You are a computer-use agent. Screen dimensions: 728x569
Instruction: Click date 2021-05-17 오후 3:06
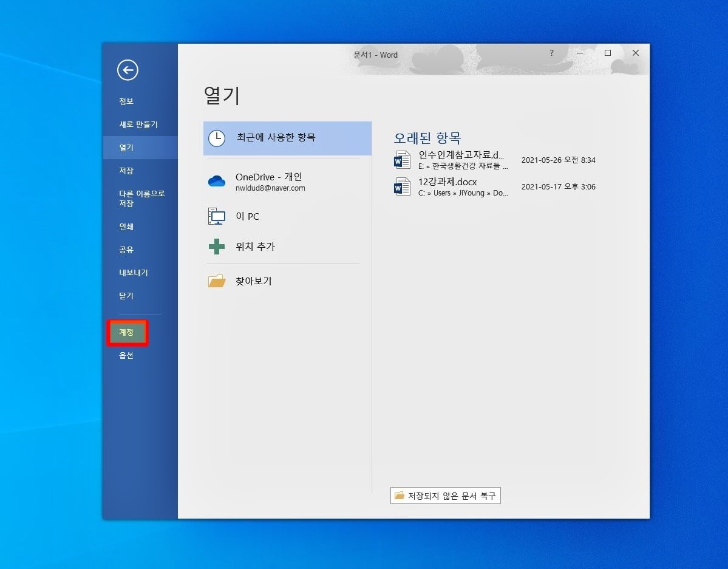click(558, 186)
